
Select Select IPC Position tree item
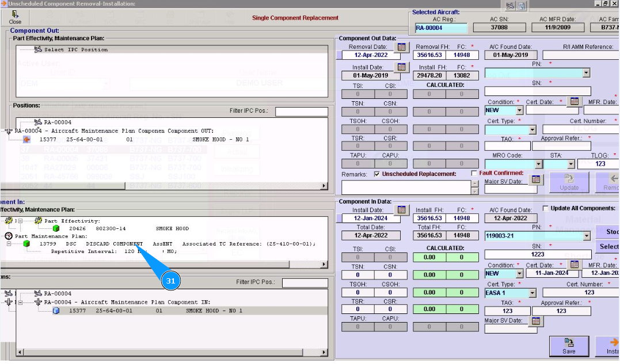[x=75, y=49]
